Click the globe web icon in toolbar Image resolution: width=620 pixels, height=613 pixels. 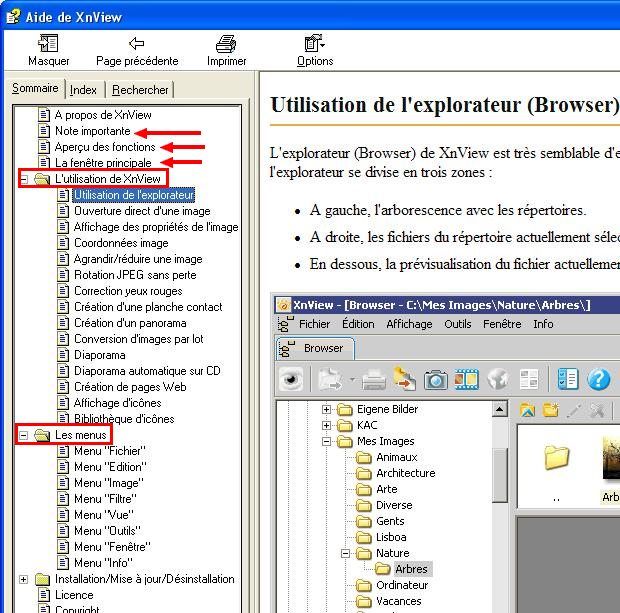[498, 380]
